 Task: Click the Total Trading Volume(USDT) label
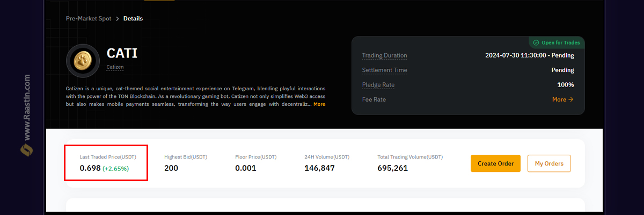(x=411, y=157)
